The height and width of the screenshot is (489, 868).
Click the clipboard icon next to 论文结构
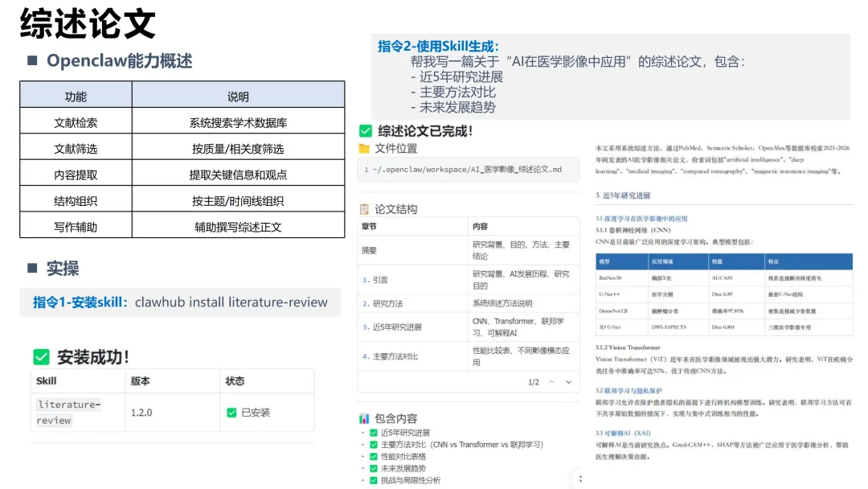click(364, 209)
